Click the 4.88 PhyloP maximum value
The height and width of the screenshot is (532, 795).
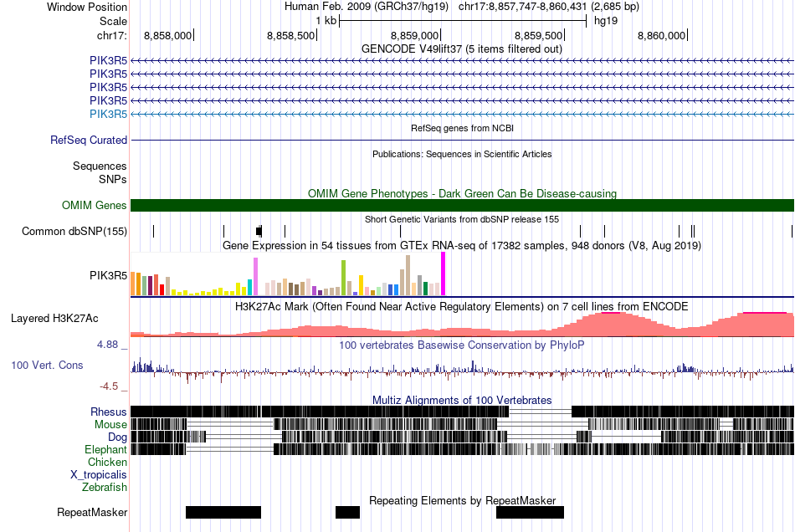(107, 345)
